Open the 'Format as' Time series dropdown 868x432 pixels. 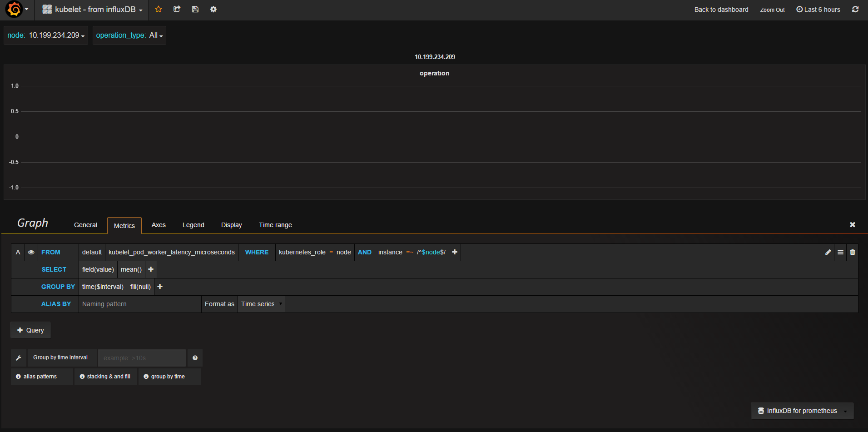click(x=262, y=304)
